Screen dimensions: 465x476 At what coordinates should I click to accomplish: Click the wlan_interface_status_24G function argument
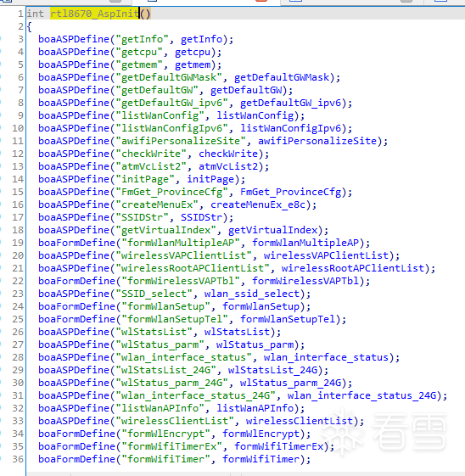pyautogui.click(x=362, y=396)
